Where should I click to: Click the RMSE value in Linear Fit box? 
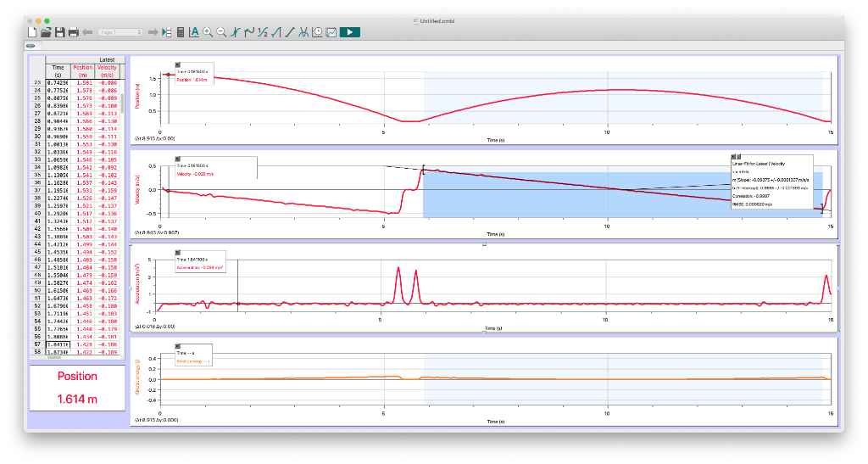[753, 204]
